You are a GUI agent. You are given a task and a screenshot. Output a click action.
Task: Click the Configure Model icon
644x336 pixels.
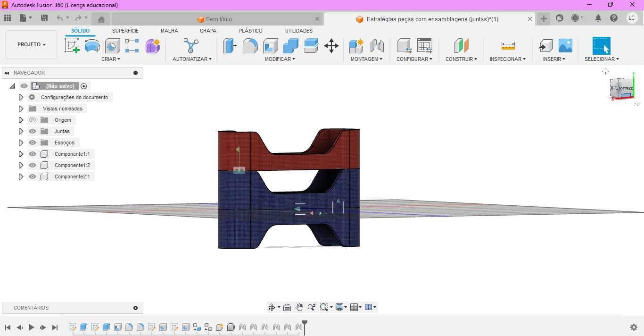[x=404, y=46]
